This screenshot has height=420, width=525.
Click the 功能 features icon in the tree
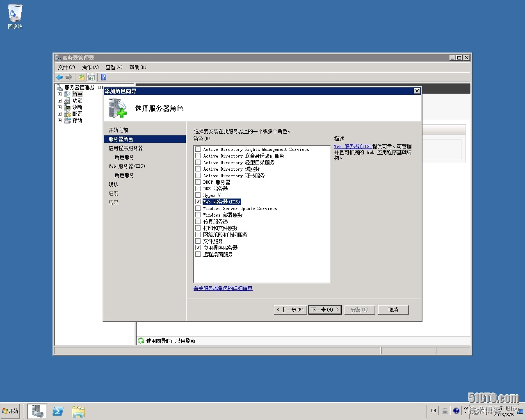coord(67,100)
